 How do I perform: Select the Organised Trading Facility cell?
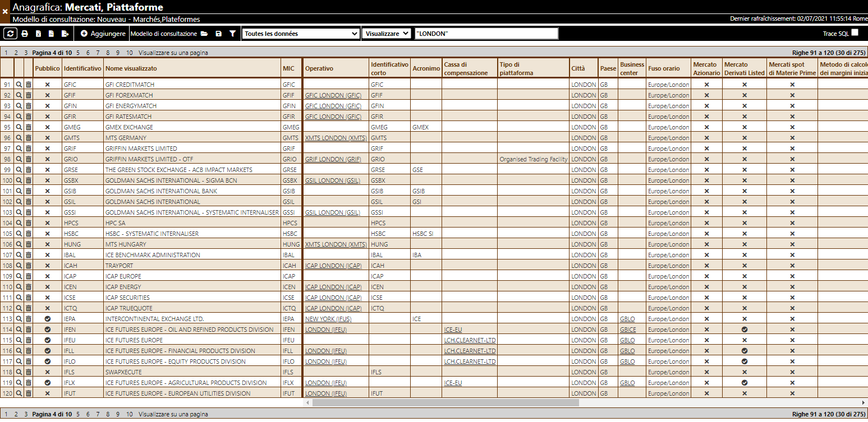(533, 159)
